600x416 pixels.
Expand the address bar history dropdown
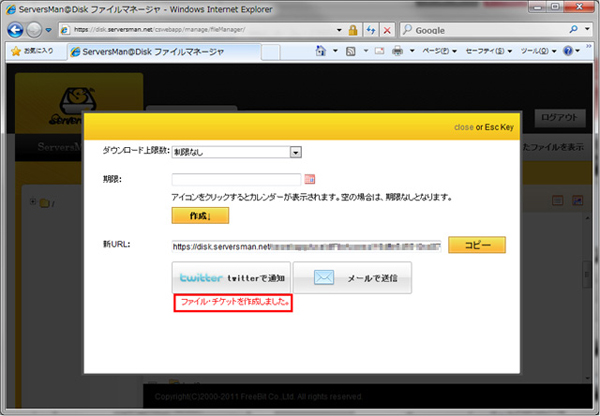(339, 30)
